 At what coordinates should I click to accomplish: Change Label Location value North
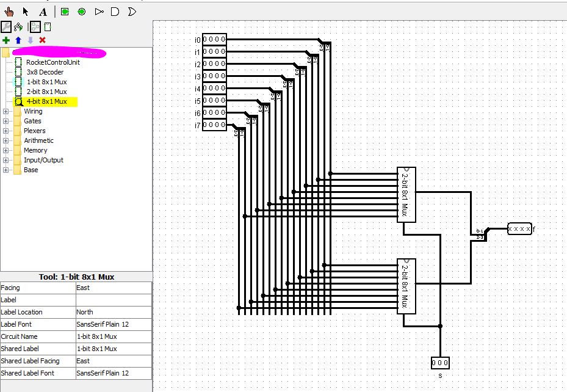pyautogui.click(x=114, y=312)
